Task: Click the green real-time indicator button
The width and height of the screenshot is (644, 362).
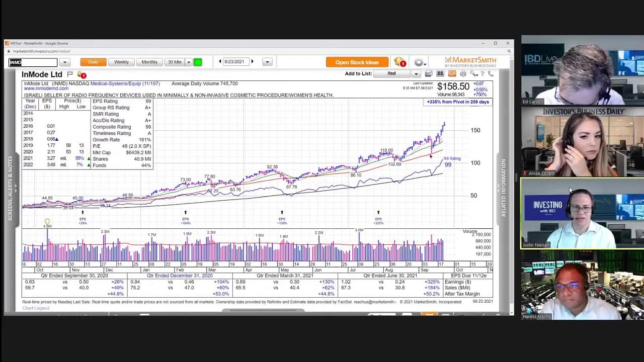Action: pos(198,62)
